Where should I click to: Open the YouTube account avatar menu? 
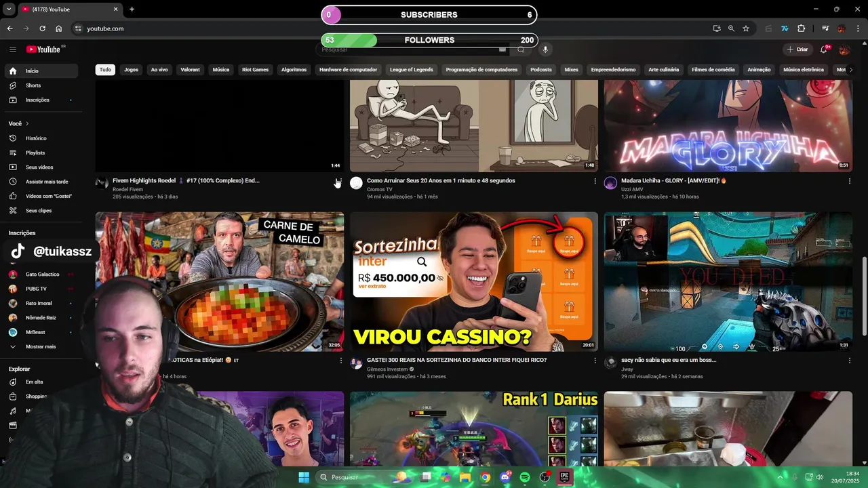coord(844,49)
